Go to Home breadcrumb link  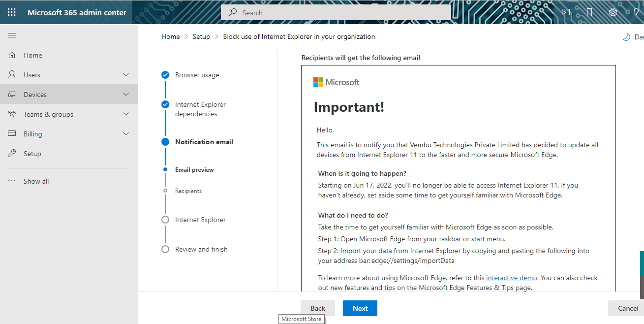(171, 36)
